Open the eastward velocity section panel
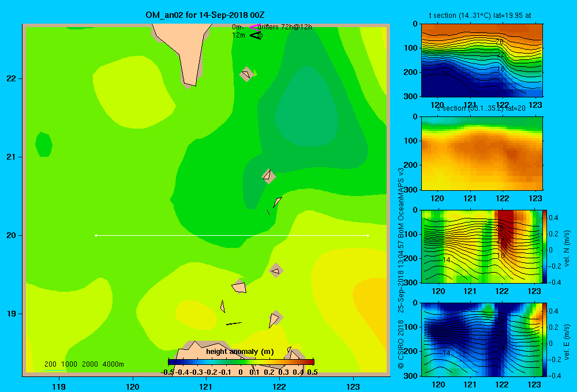 point(482,340)
